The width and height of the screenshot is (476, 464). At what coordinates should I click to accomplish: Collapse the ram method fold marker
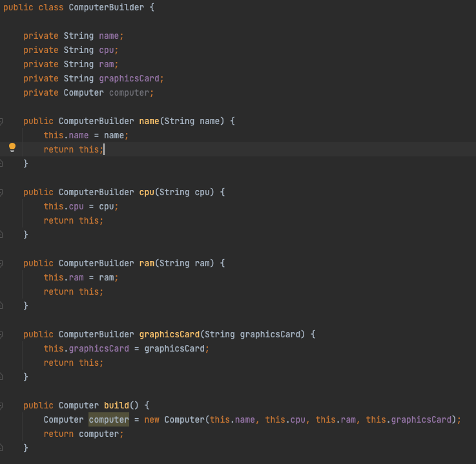coord(1,264)
